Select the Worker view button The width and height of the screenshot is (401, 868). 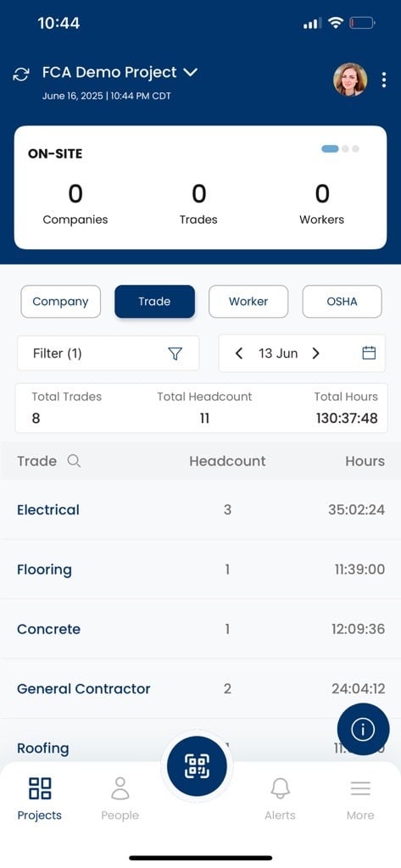point(248,302)
